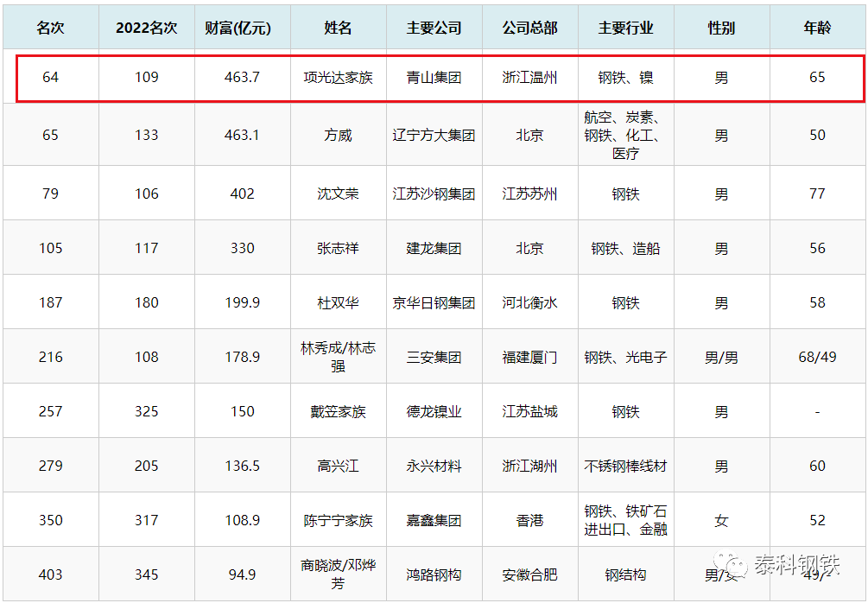Screen dimensions: 868x603
Task: Click the industry cell 不锈钢棒线材
Action: pyautogui.click(x=625, y=466)
